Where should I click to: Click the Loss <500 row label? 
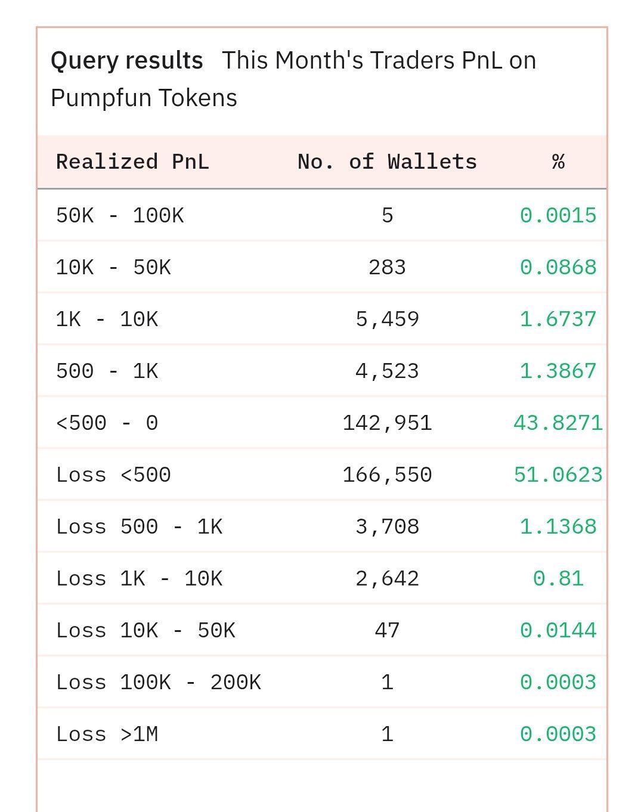(113, 475)
